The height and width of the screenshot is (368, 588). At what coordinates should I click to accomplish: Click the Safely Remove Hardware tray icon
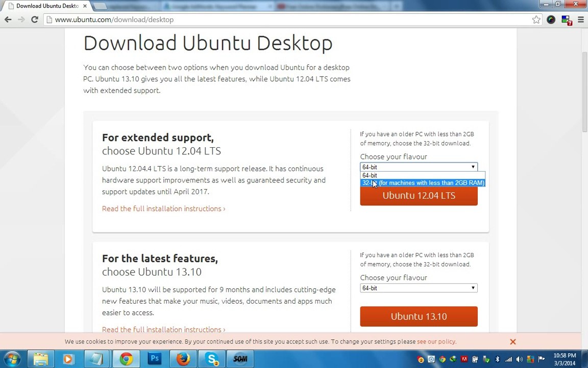tap(486, 359)
